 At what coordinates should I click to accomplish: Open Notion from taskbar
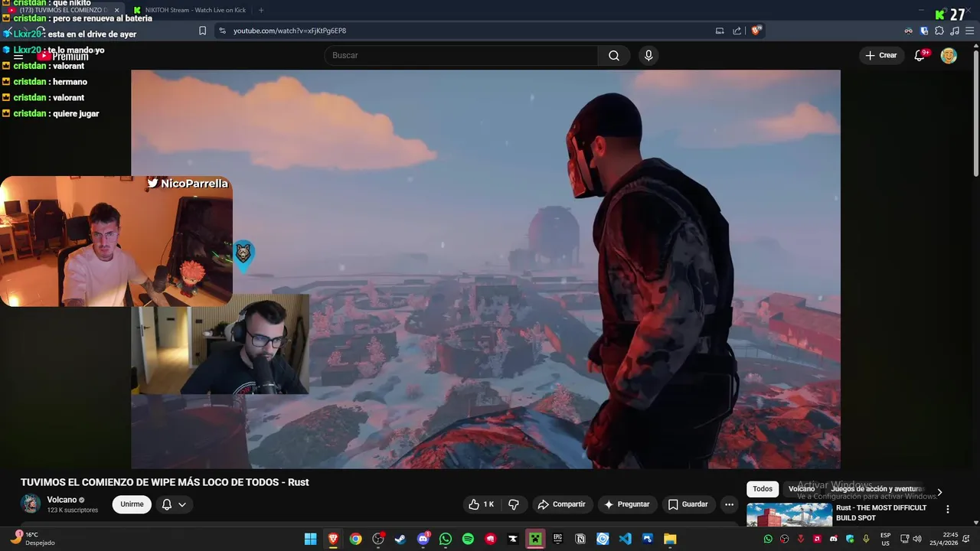[580, 539]
